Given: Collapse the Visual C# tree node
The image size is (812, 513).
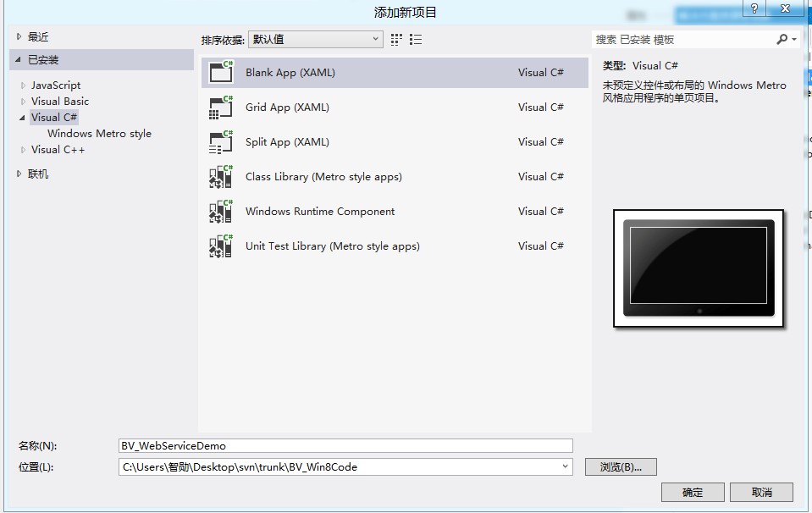Looking at the screenshot, I should [x=21, y=117].
